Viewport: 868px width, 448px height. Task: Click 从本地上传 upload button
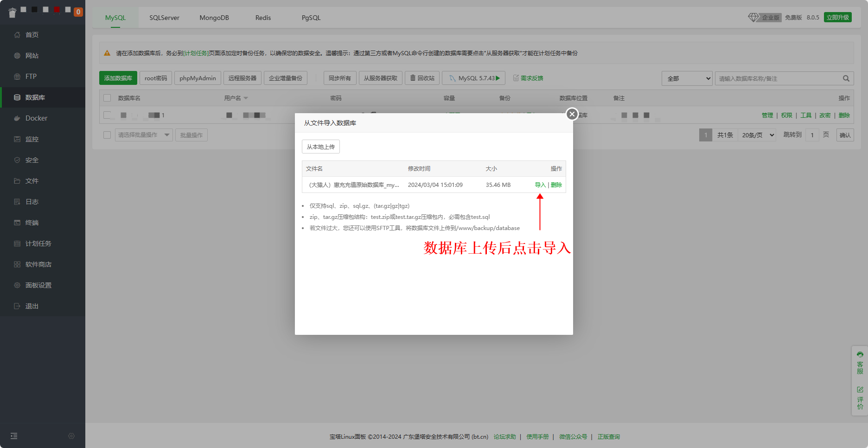point(321,147)
